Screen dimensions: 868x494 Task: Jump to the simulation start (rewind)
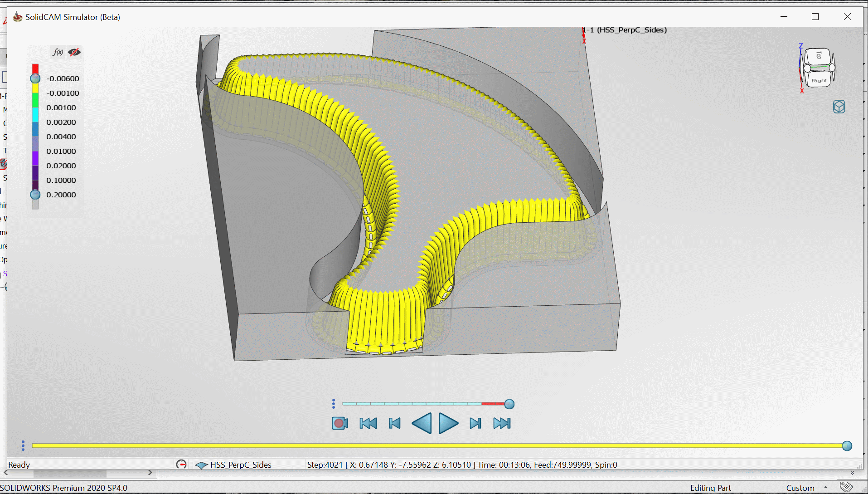368,423
